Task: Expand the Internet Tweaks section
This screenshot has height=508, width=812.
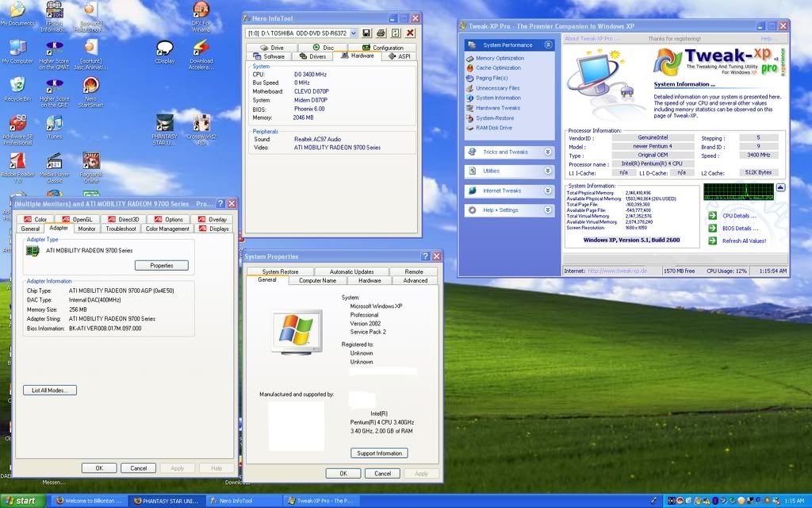Action: (x=548, y=190)
